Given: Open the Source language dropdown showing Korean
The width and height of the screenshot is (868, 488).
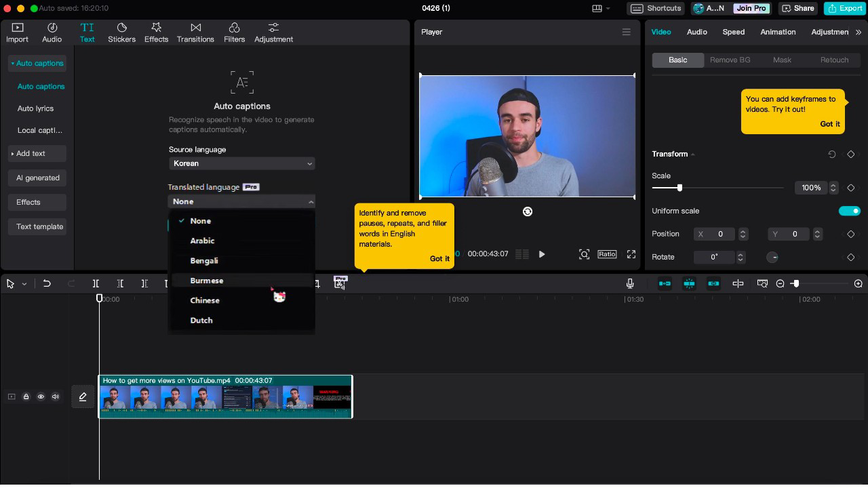Looking at the screenshot, I should (x=241, y=163).
